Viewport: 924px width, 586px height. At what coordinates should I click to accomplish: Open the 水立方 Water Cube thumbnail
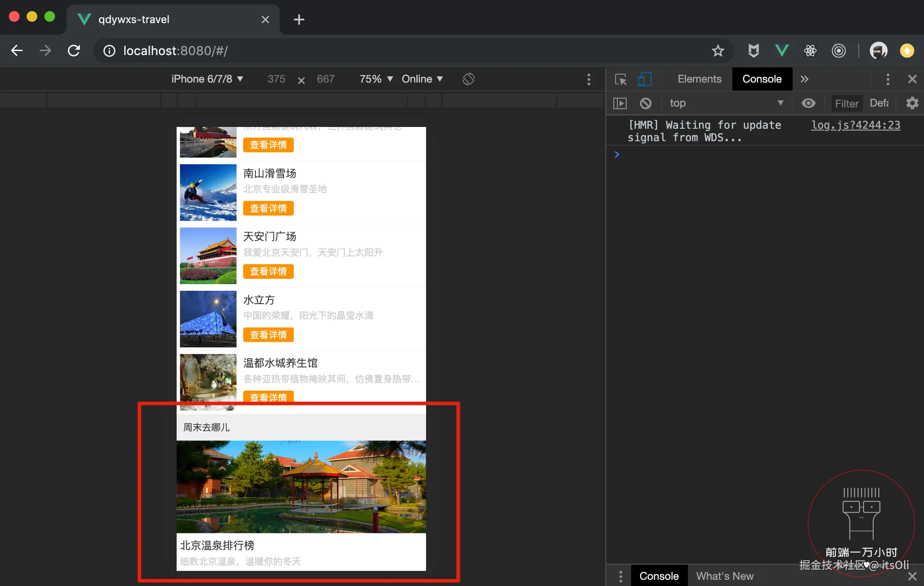tap(208, 319)
